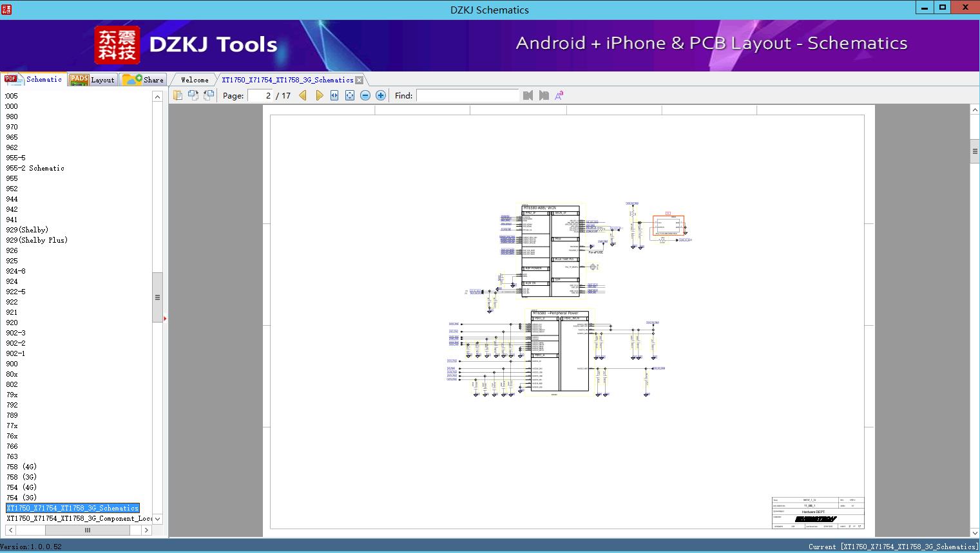Fit page to width

(x=334, y=95)
